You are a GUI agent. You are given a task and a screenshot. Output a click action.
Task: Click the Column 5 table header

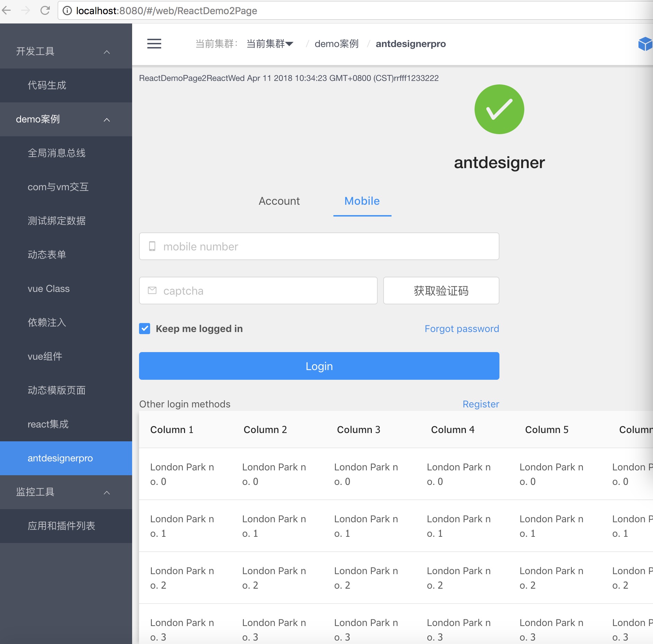[547, 430]
